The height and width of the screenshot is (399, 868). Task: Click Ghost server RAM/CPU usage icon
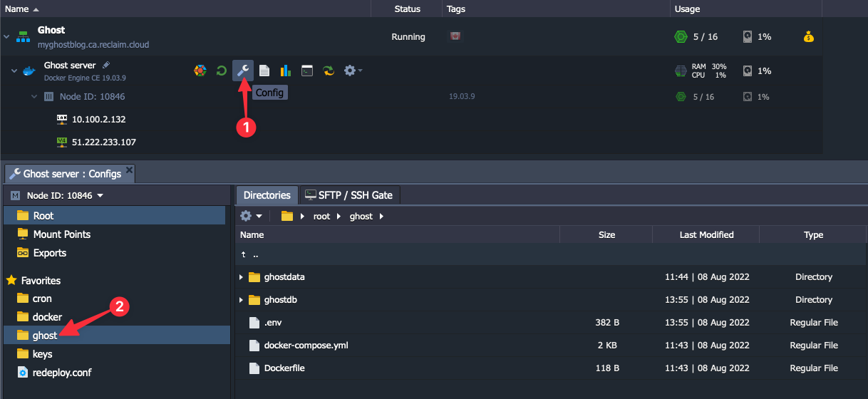click(681, 71)
